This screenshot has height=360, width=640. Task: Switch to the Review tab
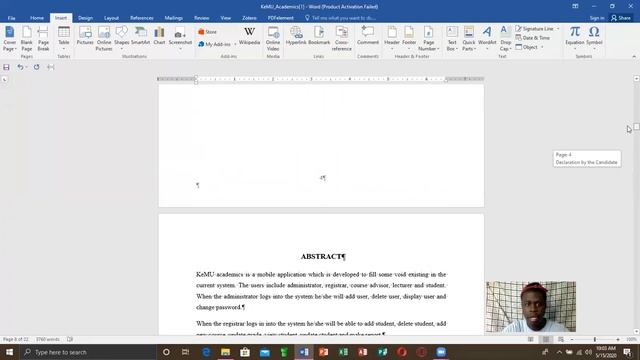pos(201,18)
